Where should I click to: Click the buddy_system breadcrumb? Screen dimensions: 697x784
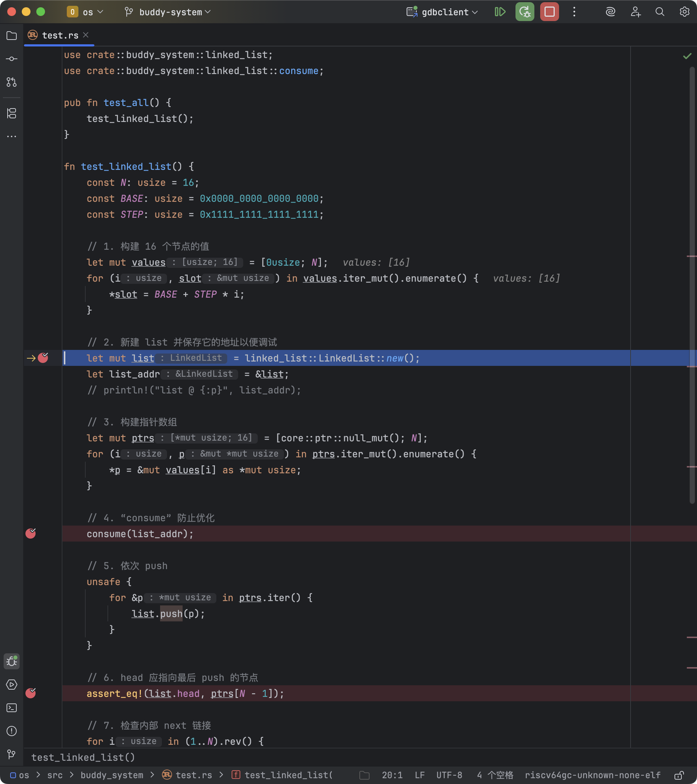111,775
